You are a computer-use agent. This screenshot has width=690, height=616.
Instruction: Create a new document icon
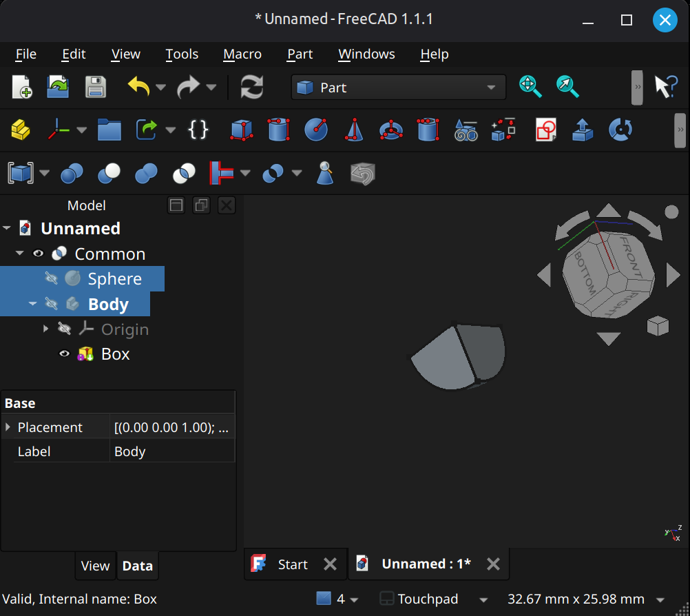(22, 87)
